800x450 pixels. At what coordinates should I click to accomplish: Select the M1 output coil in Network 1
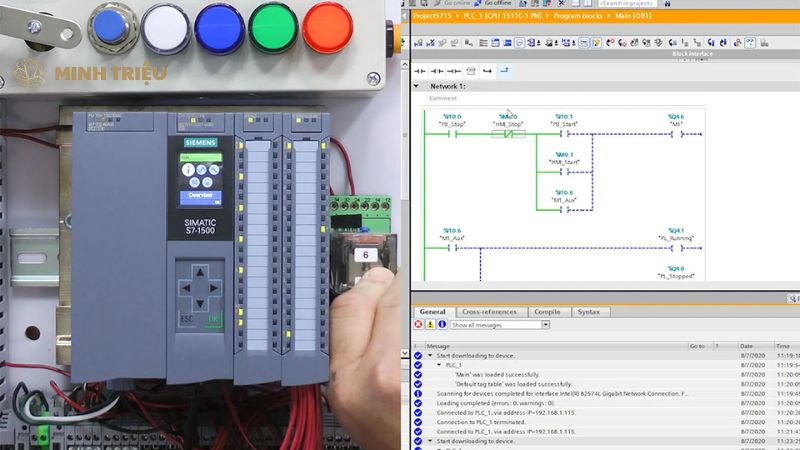coord(677,133)
